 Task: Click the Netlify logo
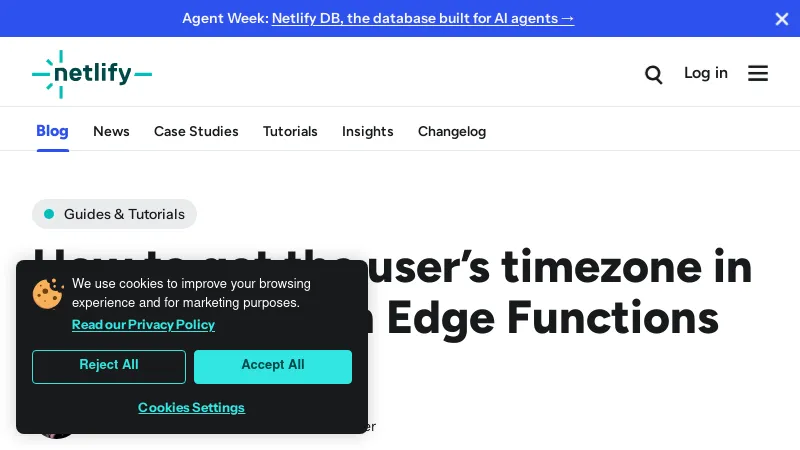click(92, 73)
